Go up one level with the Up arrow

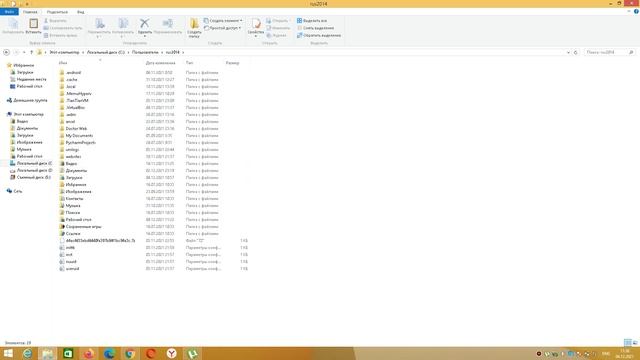coord(31,52)
